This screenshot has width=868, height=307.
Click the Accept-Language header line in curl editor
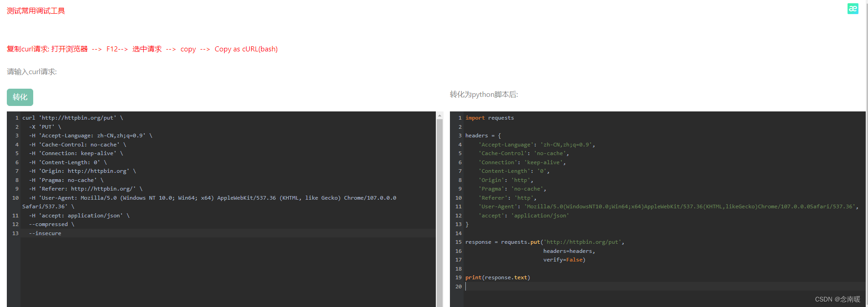pos(91,136)
